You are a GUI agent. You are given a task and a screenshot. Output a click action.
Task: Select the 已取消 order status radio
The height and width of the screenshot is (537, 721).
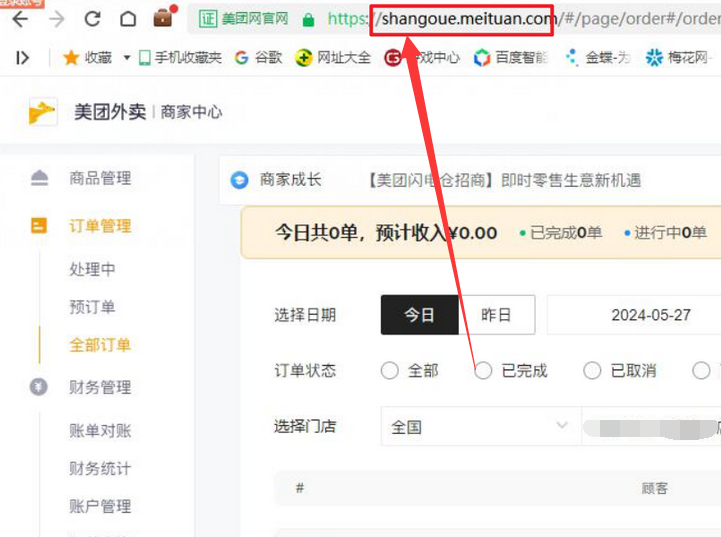[592, 371]
